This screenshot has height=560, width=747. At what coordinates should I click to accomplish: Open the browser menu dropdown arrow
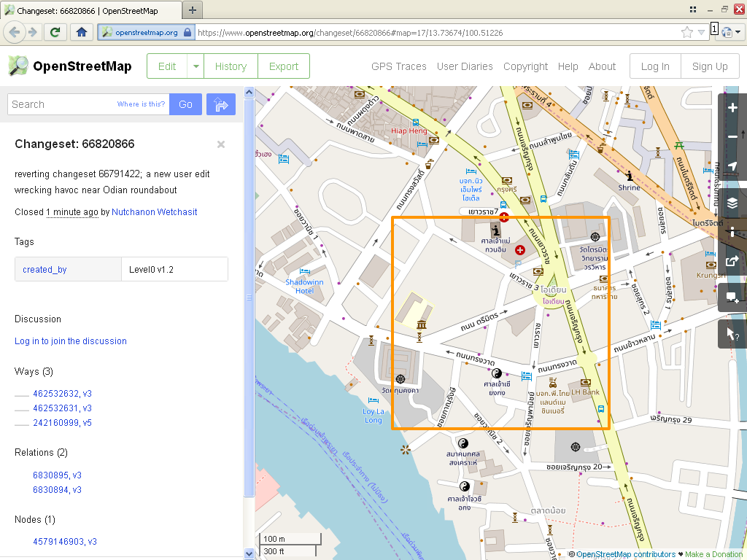tap(738, 32)
